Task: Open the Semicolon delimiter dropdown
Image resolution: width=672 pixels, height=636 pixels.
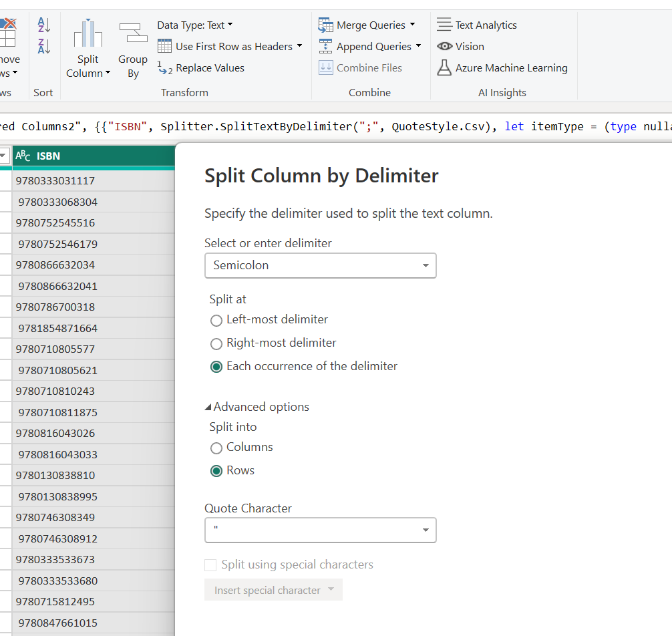Action: [x=321, y=266]
